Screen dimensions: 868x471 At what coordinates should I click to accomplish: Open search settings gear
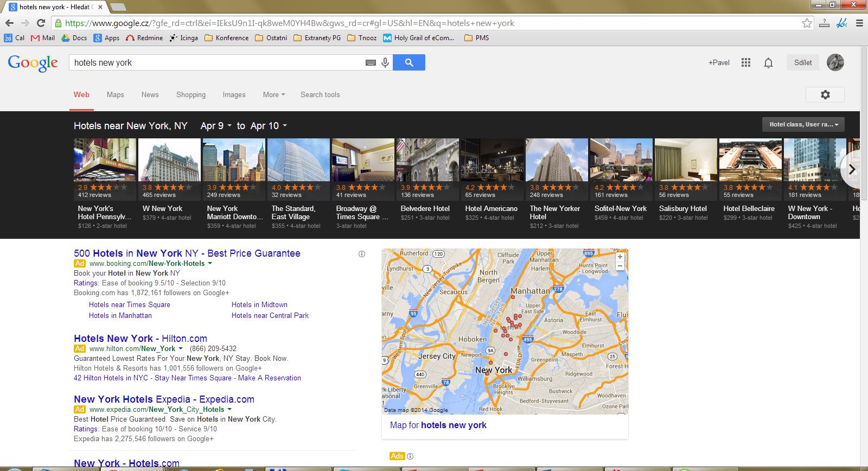(x=825, y=94)
